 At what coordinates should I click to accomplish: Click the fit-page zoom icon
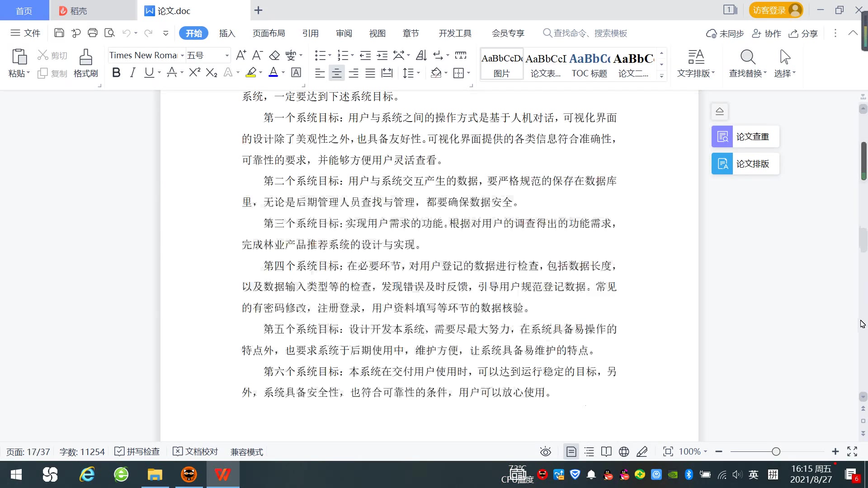668,451
